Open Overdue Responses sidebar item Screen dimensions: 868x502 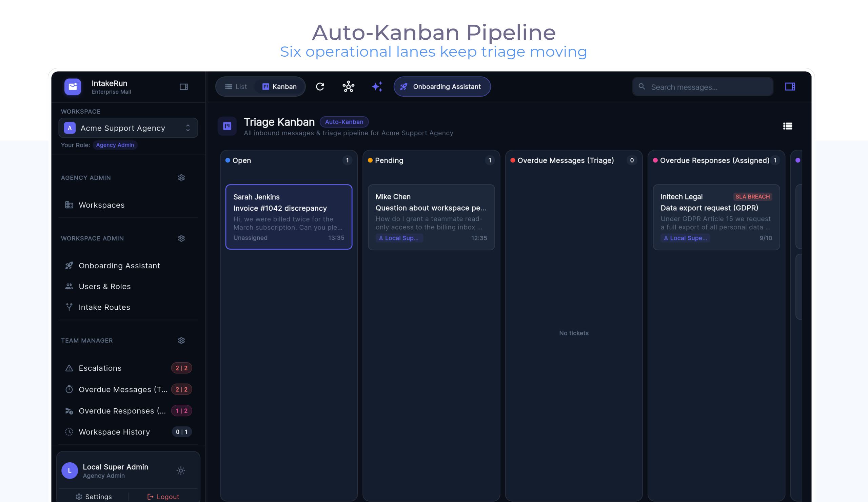click(x=128, y=411)
